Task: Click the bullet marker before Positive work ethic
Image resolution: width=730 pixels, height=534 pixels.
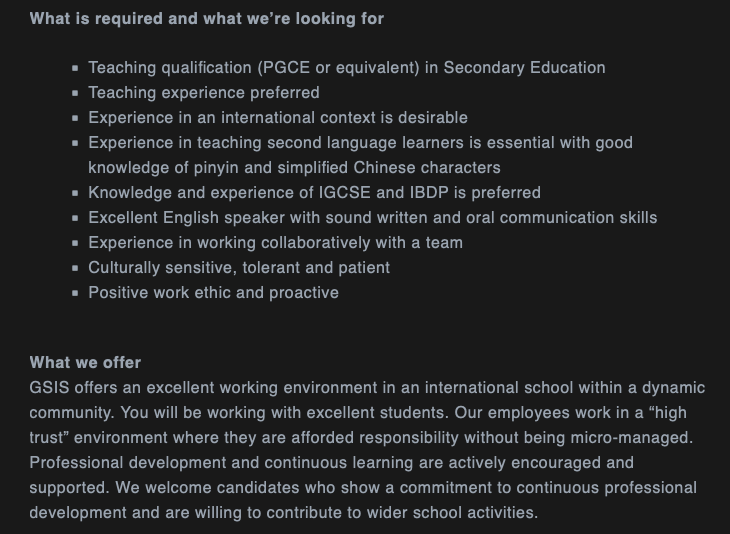Action: coord(75,293)
